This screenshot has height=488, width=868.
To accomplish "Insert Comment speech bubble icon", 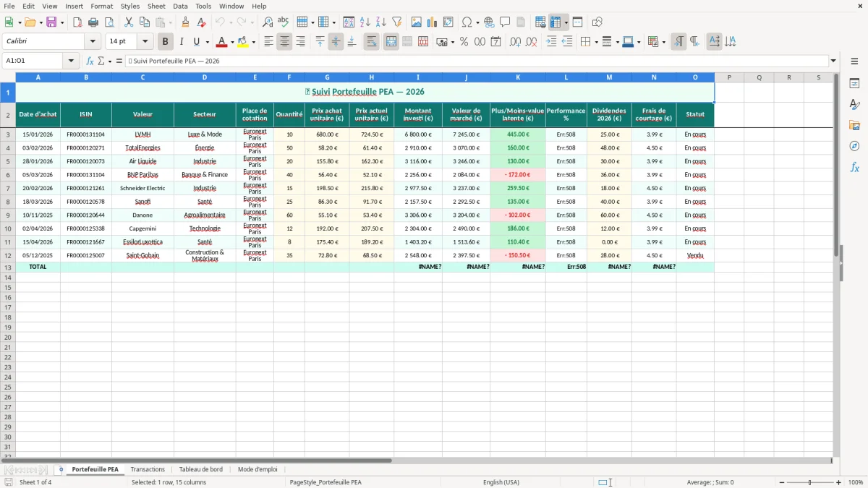I will point(505,22).
